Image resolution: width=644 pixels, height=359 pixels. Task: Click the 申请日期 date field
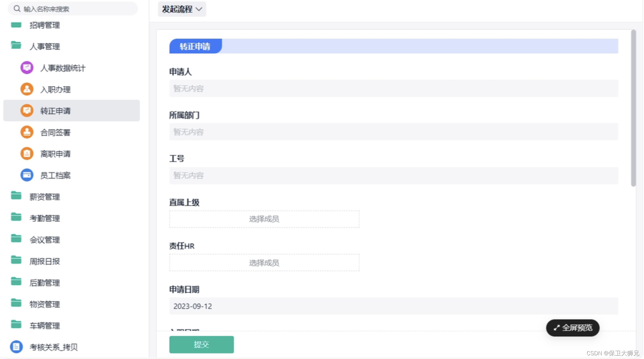click(393, 306)
